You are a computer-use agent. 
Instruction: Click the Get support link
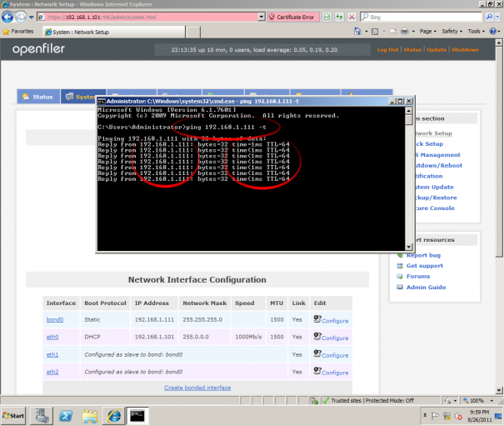(x=424, y=266)
